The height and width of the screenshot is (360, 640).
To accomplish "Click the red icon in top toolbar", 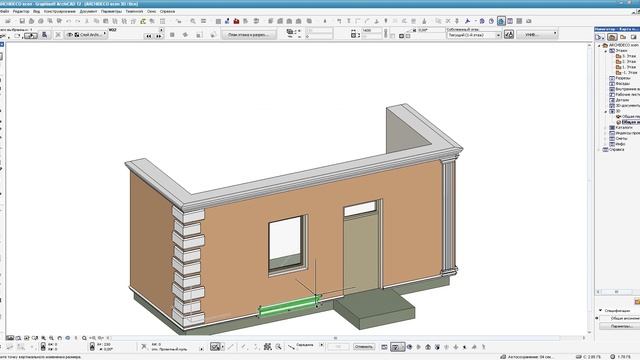I will [x=236, y=21].
